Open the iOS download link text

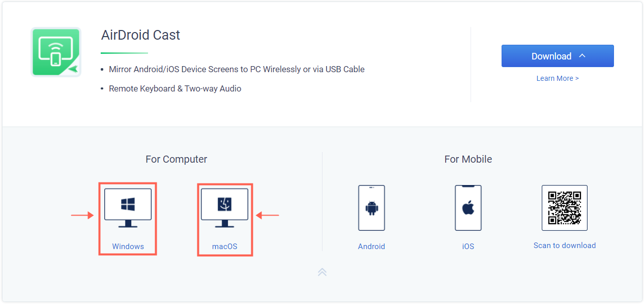[468, 247]
